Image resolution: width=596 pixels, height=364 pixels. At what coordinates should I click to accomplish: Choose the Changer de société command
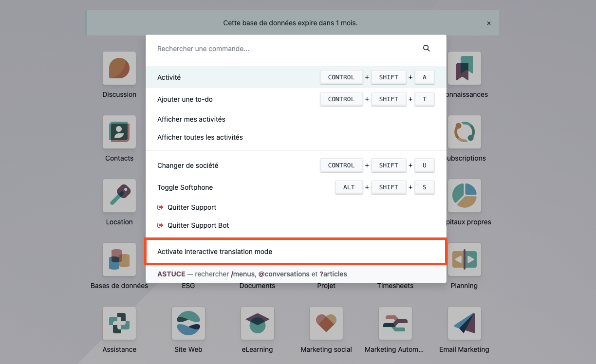[x=296, y=165]
